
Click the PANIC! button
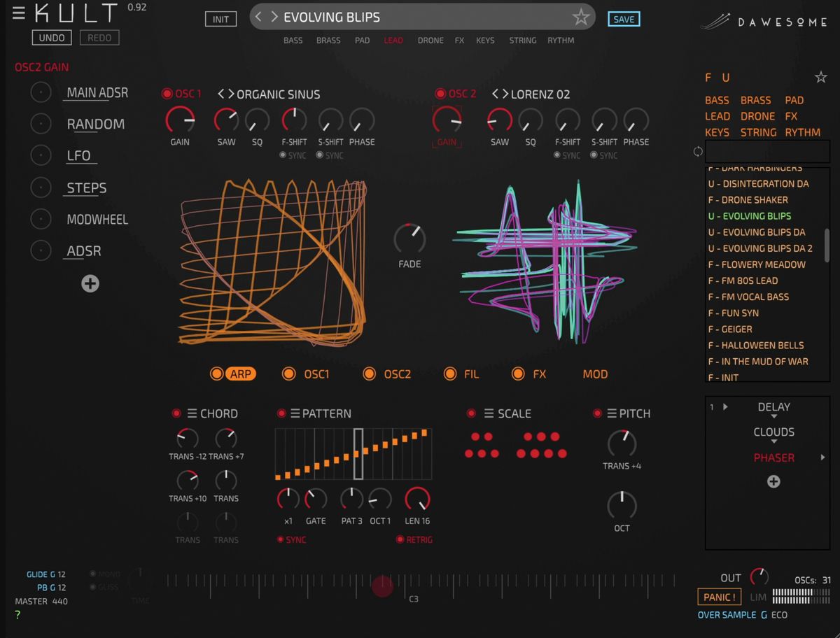click(x=720, y=597)
